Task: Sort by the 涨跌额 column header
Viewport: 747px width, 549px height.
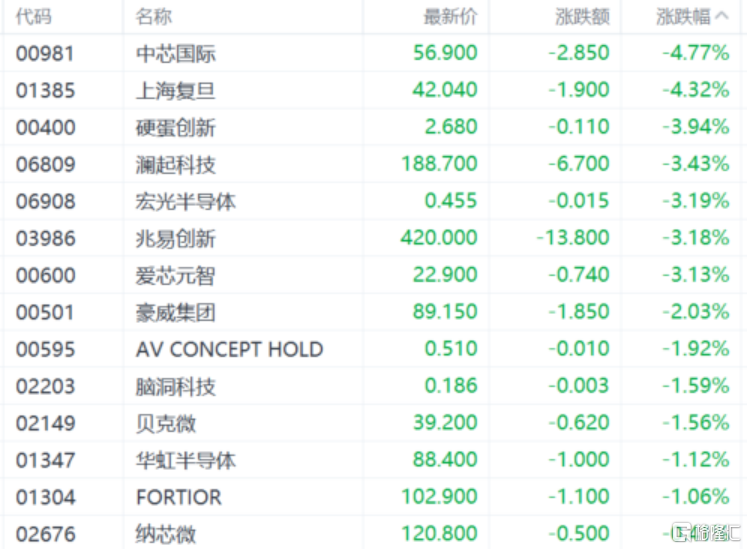Action: pyautogui.click(x=582, y=16)
